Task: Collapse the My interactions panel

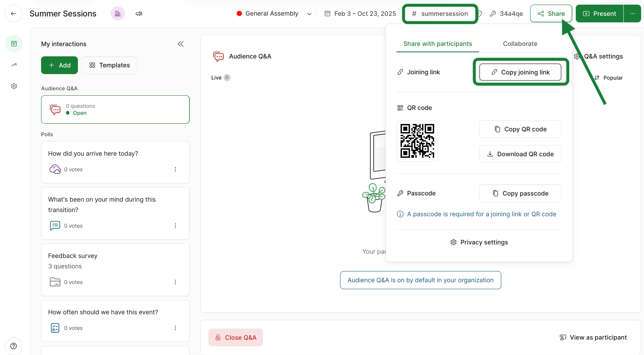Action: 181,44
